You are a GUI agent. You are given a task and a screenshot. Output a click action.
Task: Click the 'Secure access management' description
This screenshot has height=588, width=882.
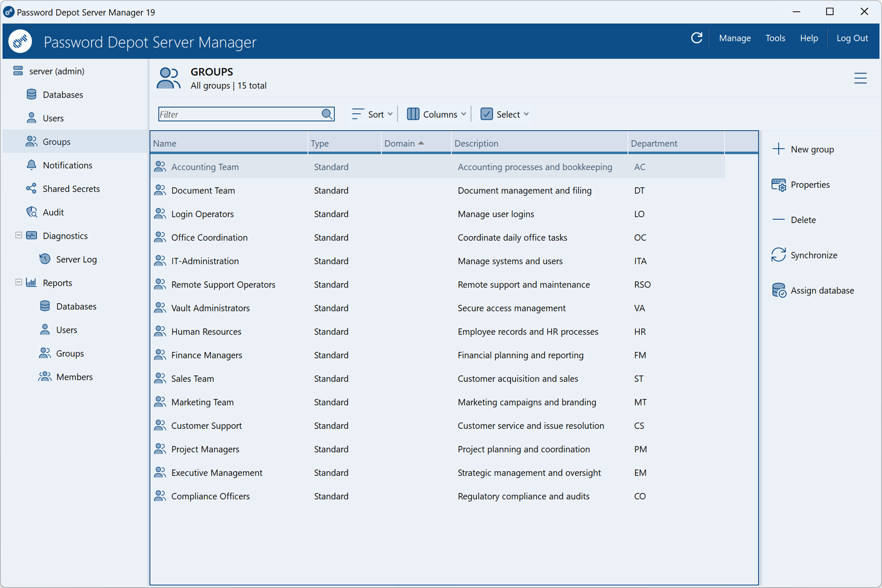[511, 308]
